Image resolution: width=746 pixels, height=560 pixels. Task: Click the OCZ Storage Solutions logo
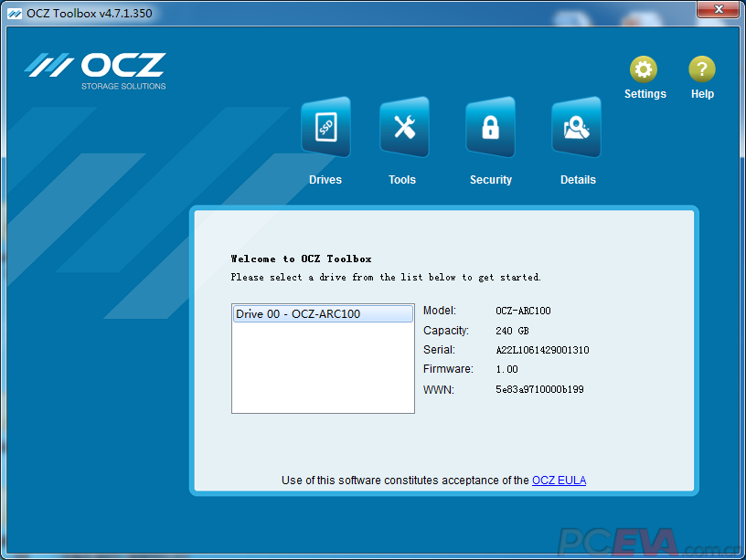click(95, 70)
